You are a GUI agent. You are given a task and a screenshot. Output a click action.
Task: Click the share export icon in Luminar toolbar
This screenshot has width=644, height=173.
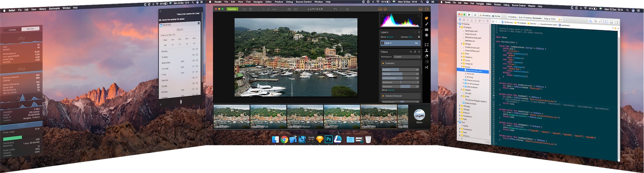pyautogui.click(x=251, y=9)
